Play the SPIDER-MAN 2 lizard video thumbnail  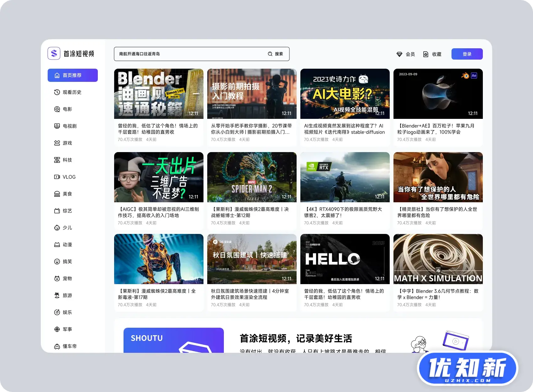(x=252, y=177)
